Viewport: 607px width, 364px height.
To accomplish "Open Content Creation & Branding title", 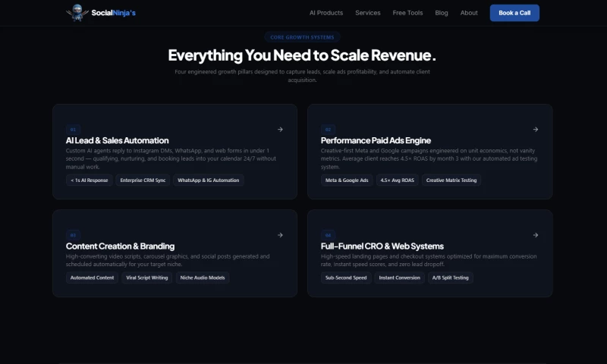I will [x=120, y=246].
